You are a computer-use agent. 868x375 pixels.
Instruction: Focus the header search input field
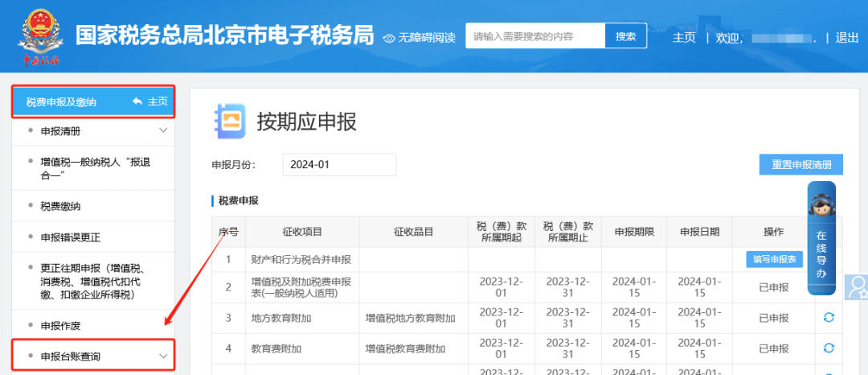coord(535,36)
